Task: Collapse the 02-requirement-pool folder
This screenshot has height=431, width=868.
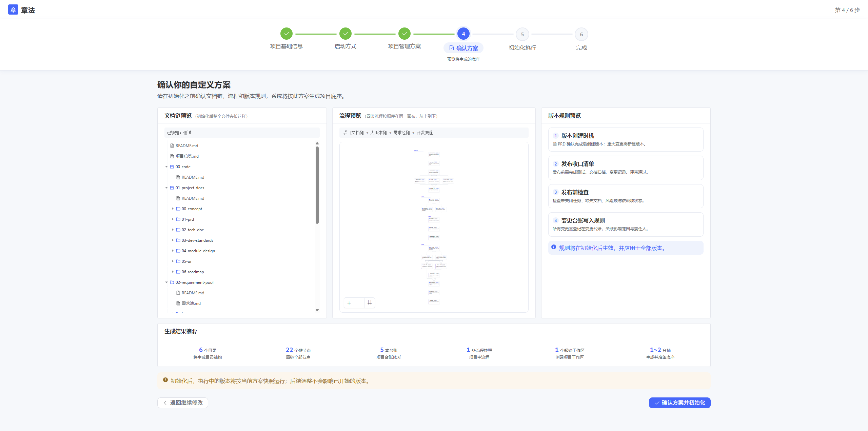Action: click(166, 282)
